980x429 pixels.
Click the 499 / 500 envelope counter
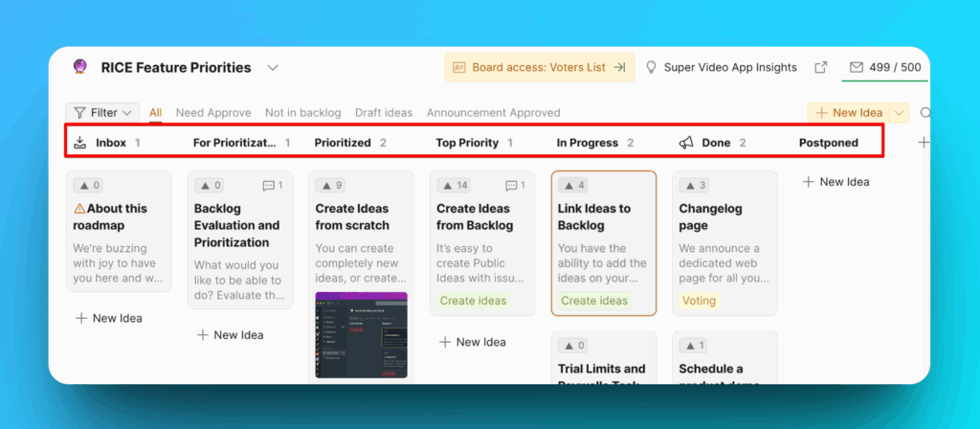click(885, 68)
